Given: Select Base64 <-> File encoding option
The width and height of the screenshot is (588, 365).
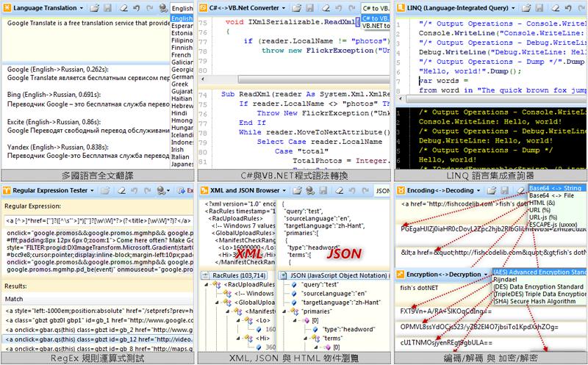Looking at the screenshot, I should click(x=557, y=195).
